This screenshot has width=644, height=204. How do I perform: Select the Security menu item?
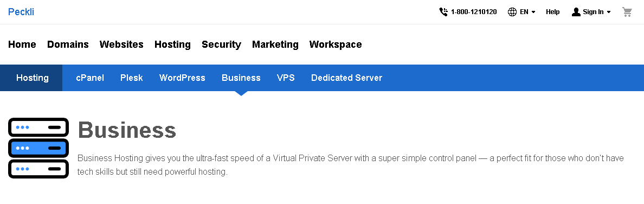click(221, 44)
